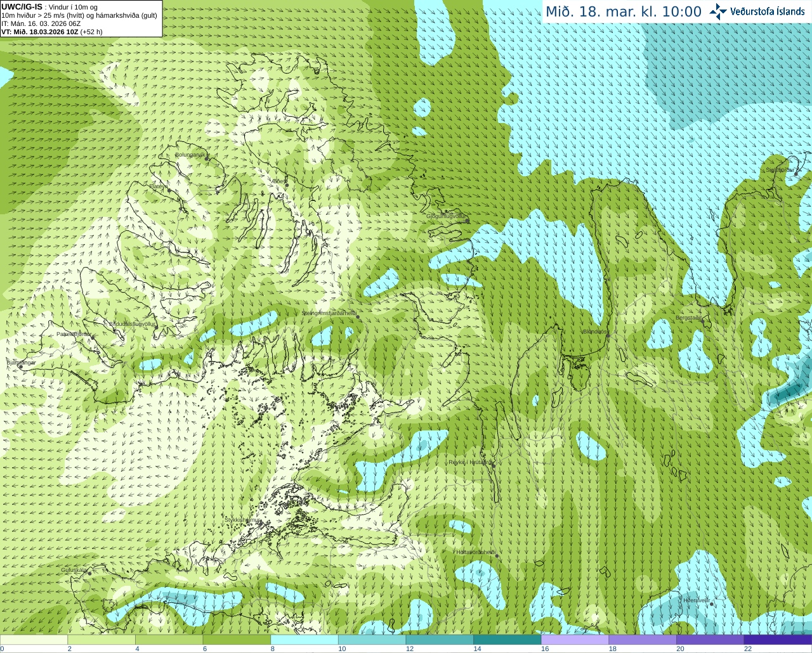Click the '10m hviður > 25 m/s' legend description

(79, 15)
